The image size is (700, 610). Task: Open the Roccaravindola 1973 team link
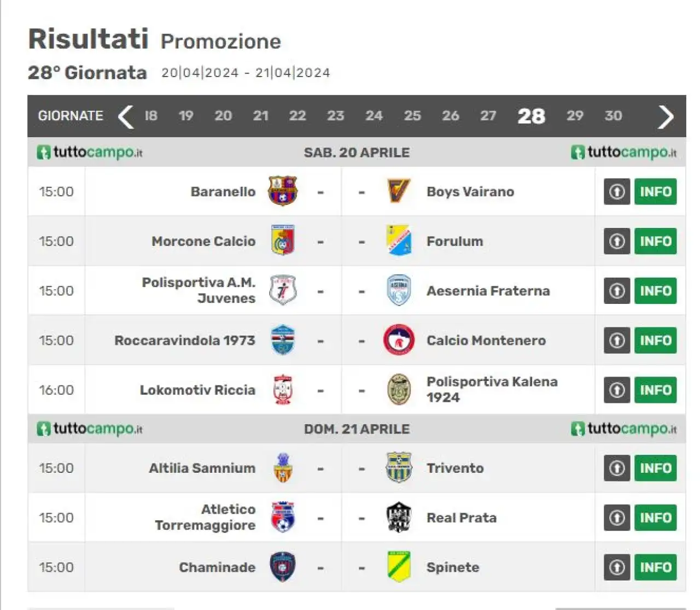click(185, 340)
